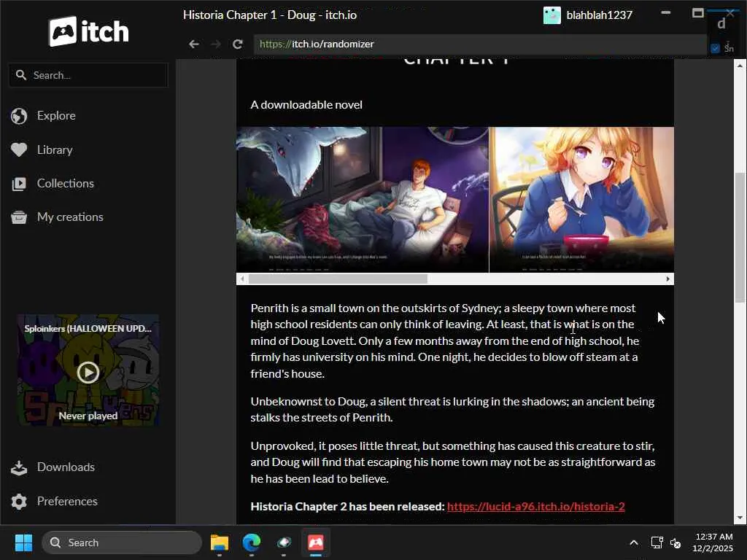Select Downloads in the sidebar
This screenshot has width=747, height=560.
point(66,467)
